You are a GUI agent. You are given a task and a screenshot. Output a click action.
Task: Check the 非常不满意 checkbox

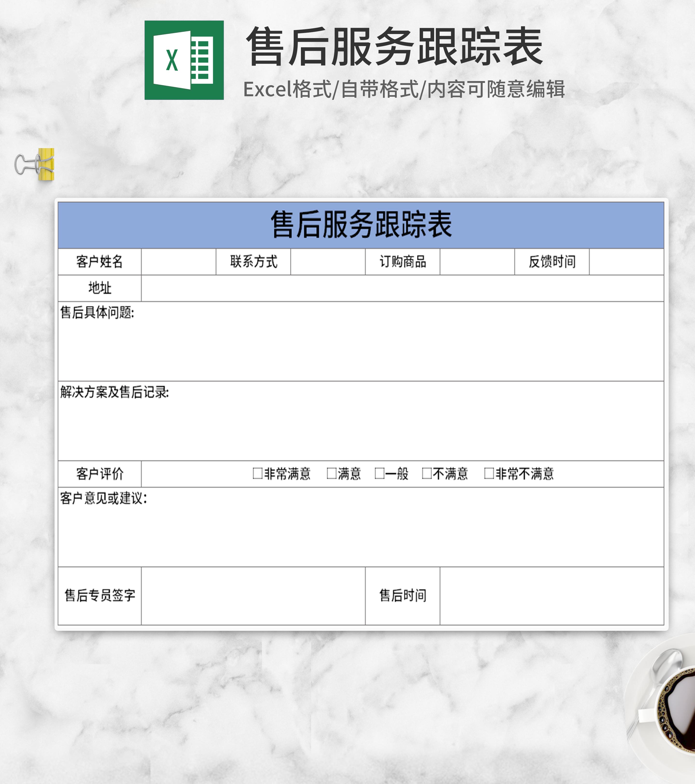click(x=489, y=473)
